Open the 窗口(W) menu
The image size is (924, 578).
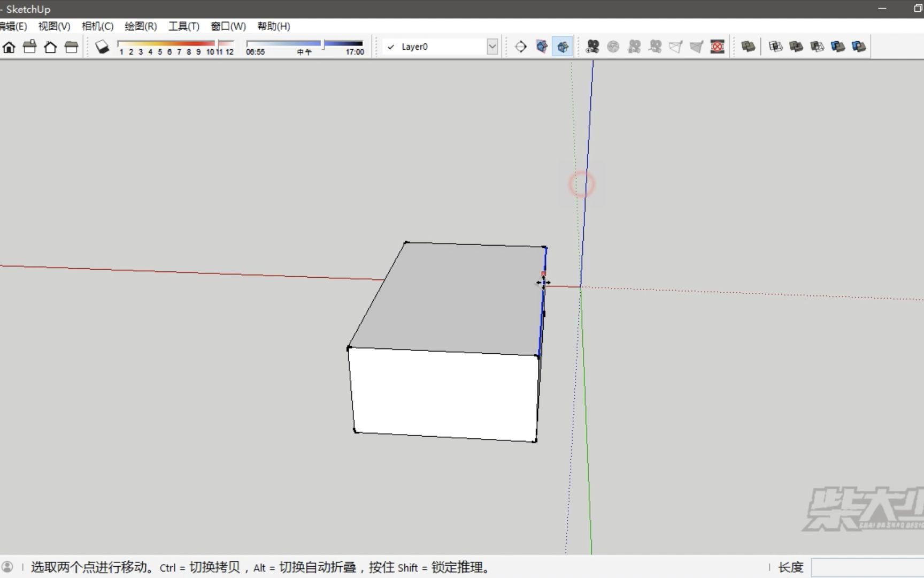228,26
